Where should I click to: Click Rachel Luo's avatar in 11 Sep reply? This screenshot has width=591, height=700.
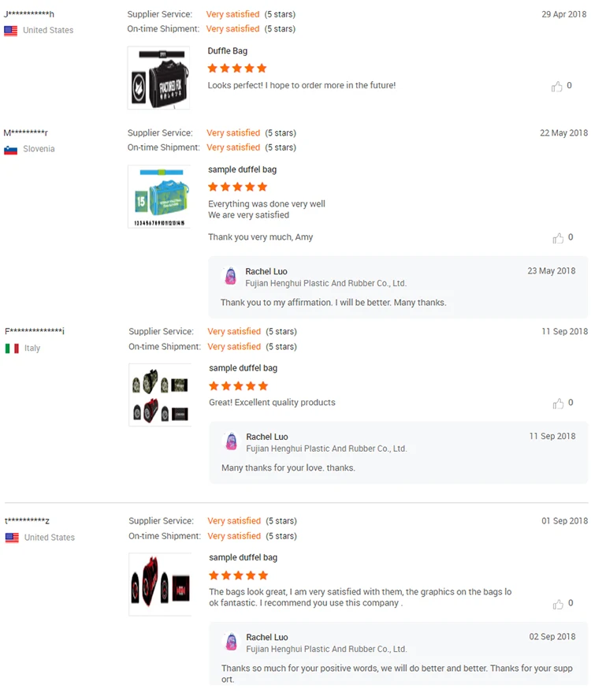point(232,442)
